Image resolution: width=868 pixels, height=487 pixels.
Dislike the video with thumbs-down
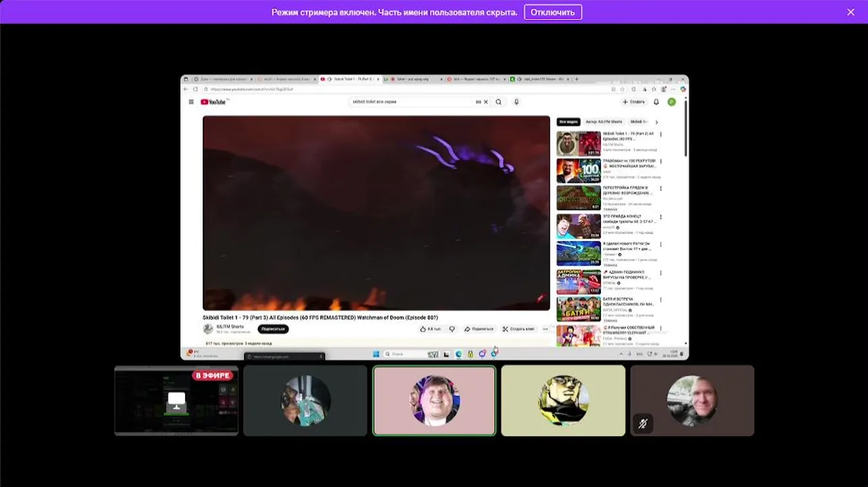[452, 329]
